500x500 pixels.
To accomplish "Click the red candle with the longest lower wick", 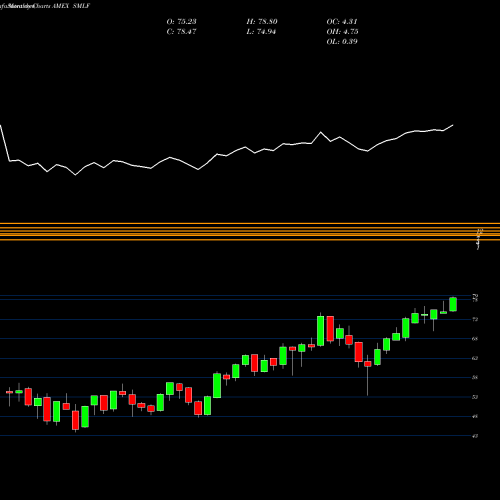I will click(368, 364).
